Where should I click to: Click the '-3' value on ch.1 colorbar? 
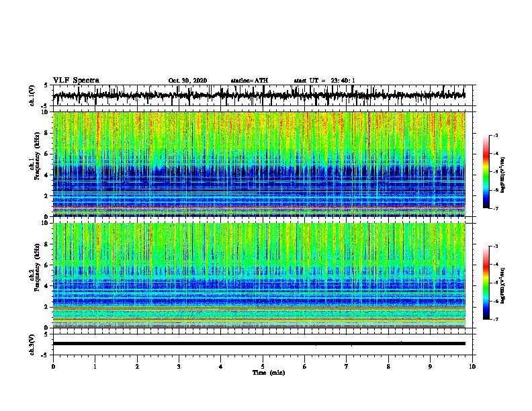(x=495, y=135)
